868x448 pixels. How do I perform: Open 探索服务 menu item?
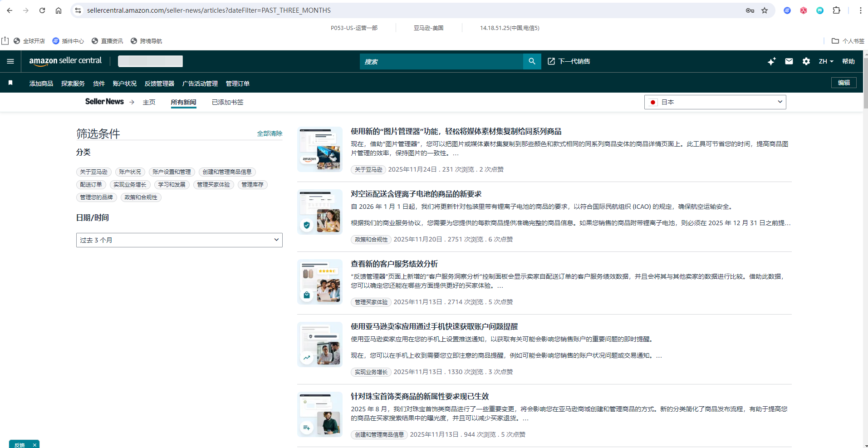point(73,84)
